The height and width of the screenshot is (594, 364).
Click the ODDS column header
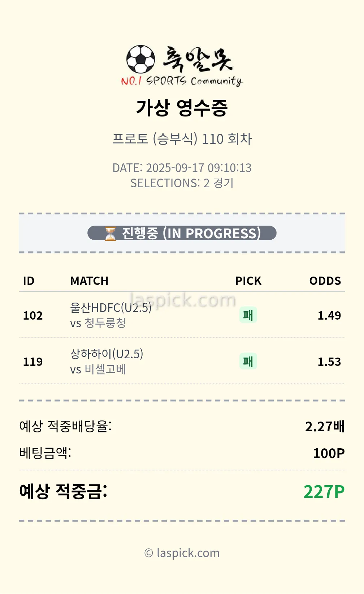(x=325, y=281)
